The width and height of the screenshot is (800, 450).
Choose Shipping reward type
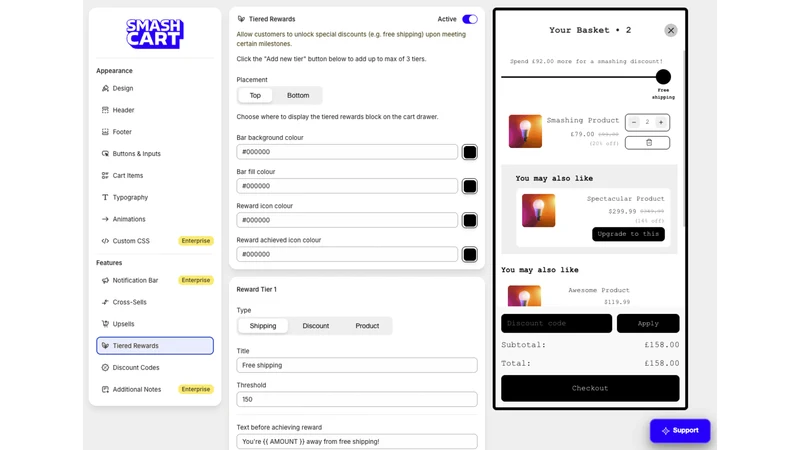pos(263,326)
